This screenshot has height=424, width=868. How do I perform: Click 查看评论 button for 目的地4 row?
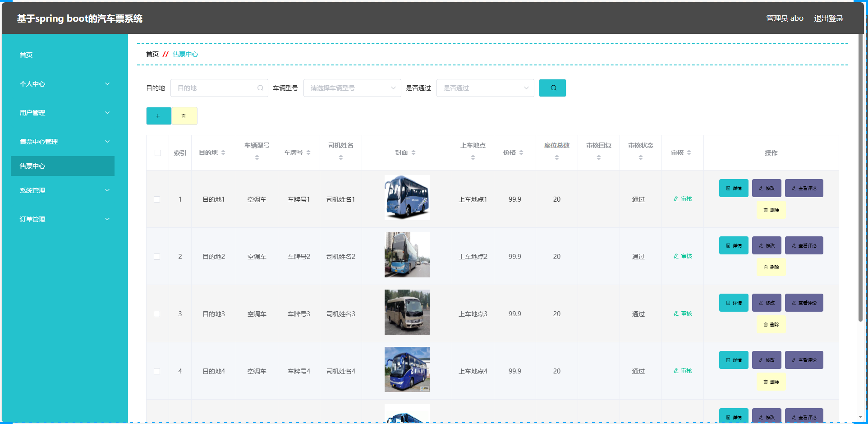click(x=804, y=360)
